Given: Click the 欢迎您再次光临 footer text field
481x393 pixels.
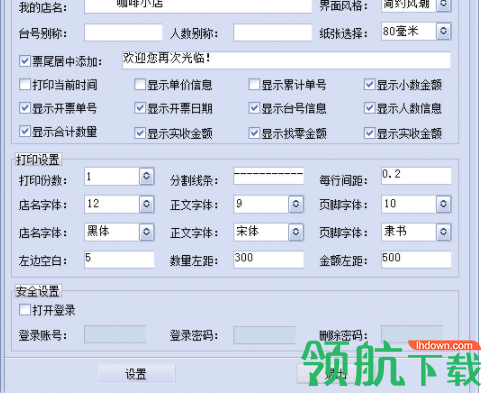Looking at the screenshot, I should point(286,60).
